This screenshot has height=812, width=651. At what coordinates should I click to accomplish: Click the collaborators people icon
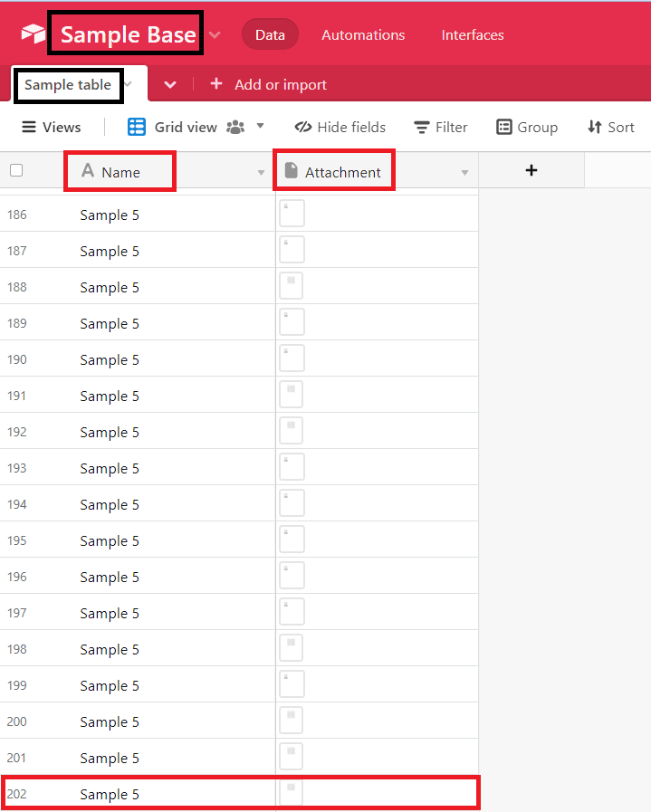(235, 127)
